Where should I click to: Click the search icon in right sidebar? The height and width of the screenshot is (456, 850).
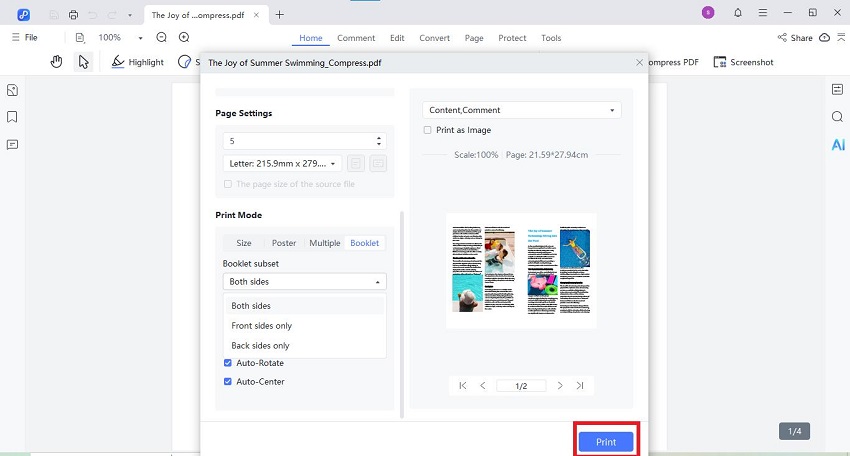(x=838, y=117)
